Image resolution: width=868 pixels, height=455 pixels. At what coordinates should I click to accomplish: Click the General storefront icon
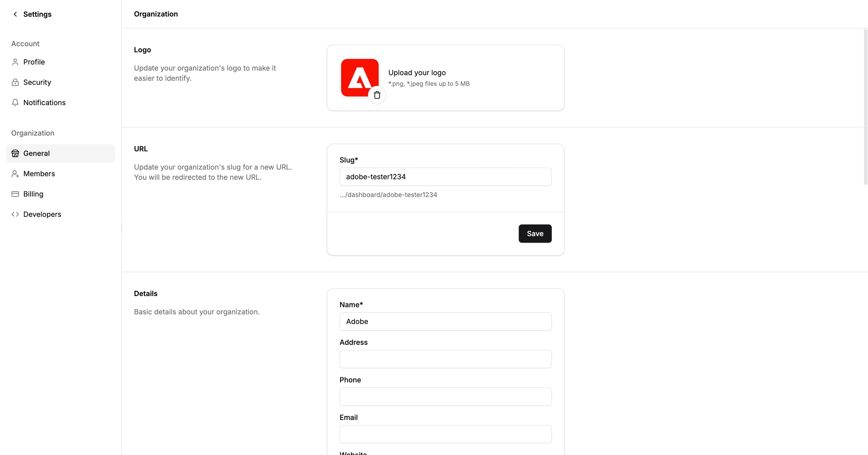[x=15, y=153]
